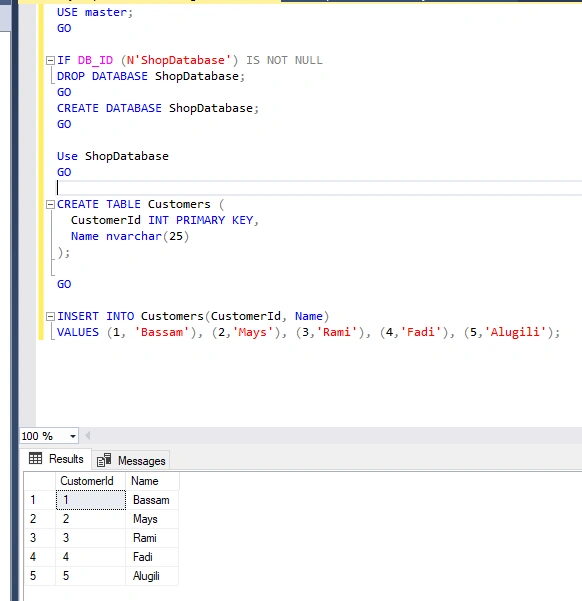Select the Rami name cell

(x=152, y=538)
